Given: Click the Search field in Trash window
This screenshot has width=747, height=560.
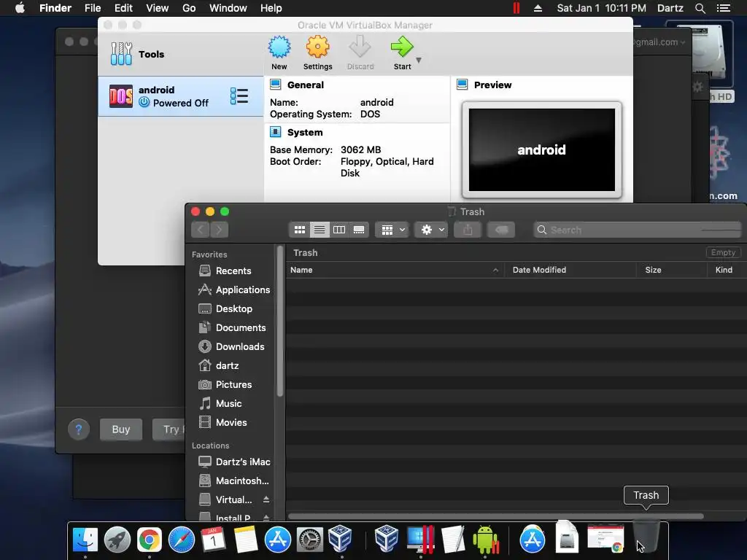Looking at the screenshot, I should (638, 230).
